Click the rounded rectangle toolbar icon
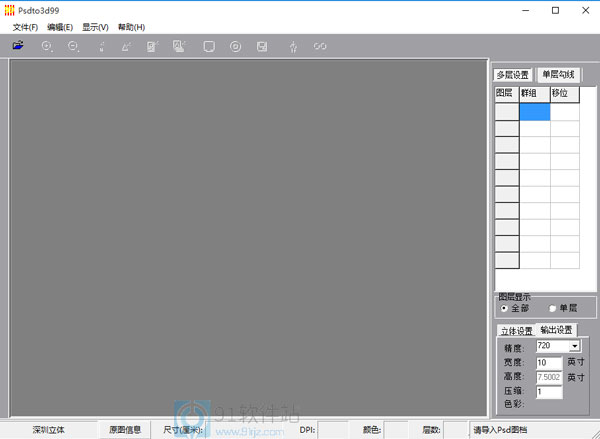 click(208, 46)
